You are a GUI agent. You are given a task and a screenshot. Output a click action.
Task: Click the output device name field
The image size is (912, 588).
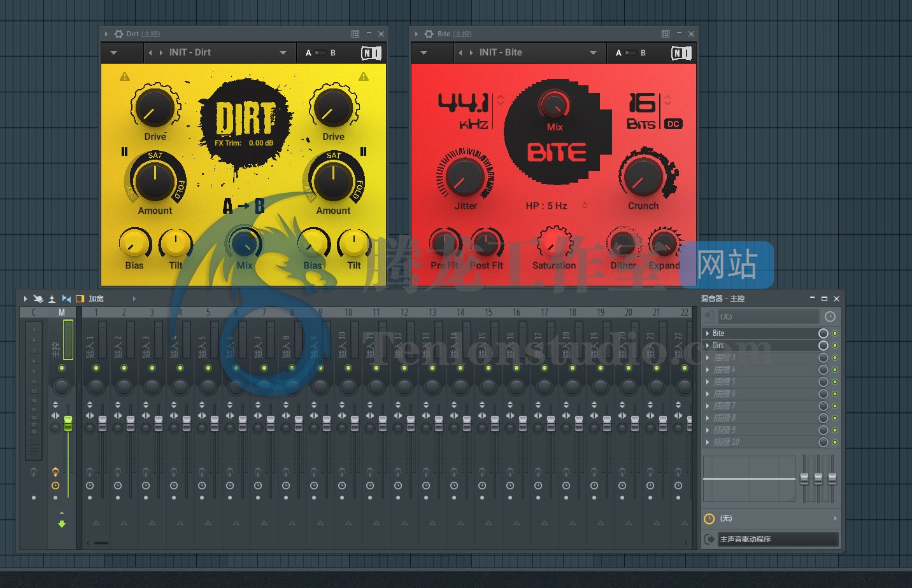coord(778,539)
